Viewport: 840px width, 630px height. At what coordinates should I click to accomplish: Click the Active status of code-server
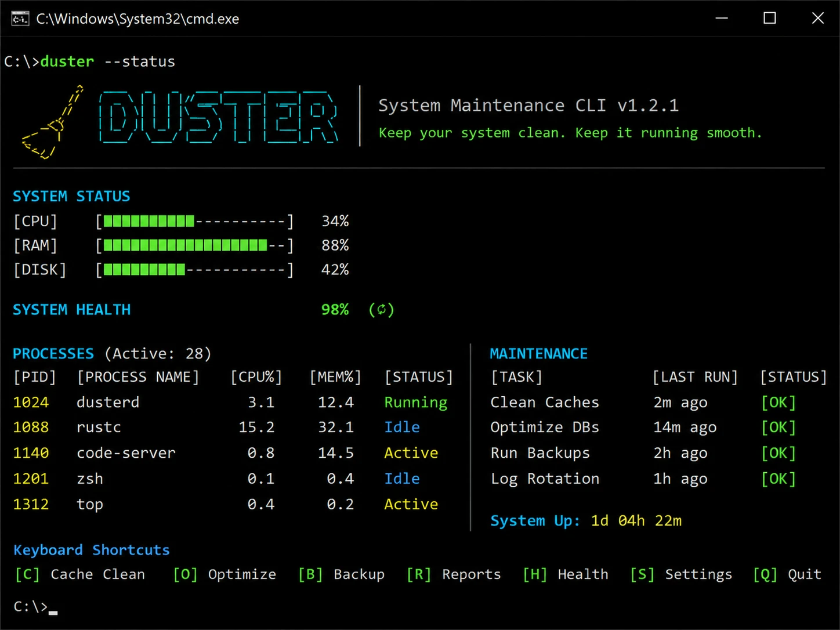tap(411, 453)
